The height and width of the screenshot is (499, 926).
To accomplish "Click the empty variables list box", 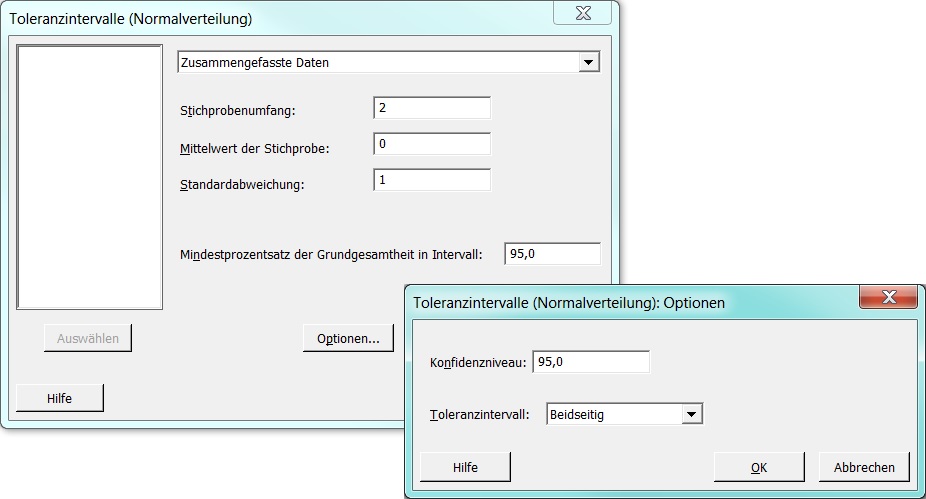I will 90,177.
